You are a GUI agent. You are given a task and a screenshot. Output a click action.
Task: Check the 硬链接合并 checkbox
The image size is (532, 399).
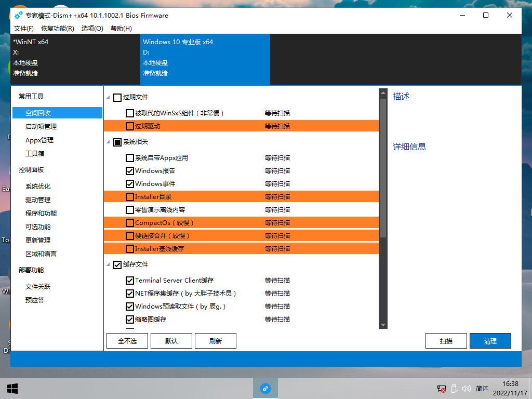pyautogui.click(x=129, y=236)
